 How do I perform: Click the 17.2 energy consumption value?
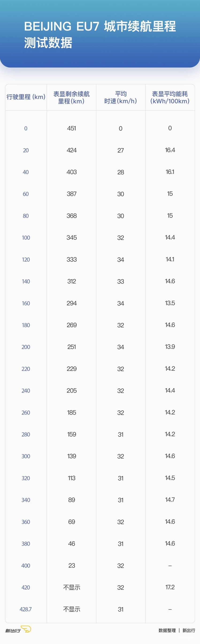[x=170, y=587]
